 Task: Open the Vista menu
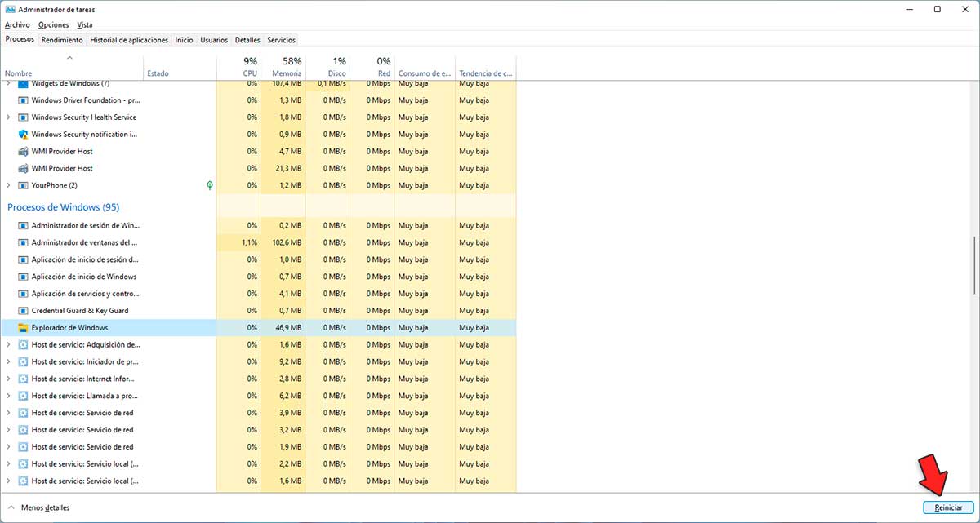85,25
